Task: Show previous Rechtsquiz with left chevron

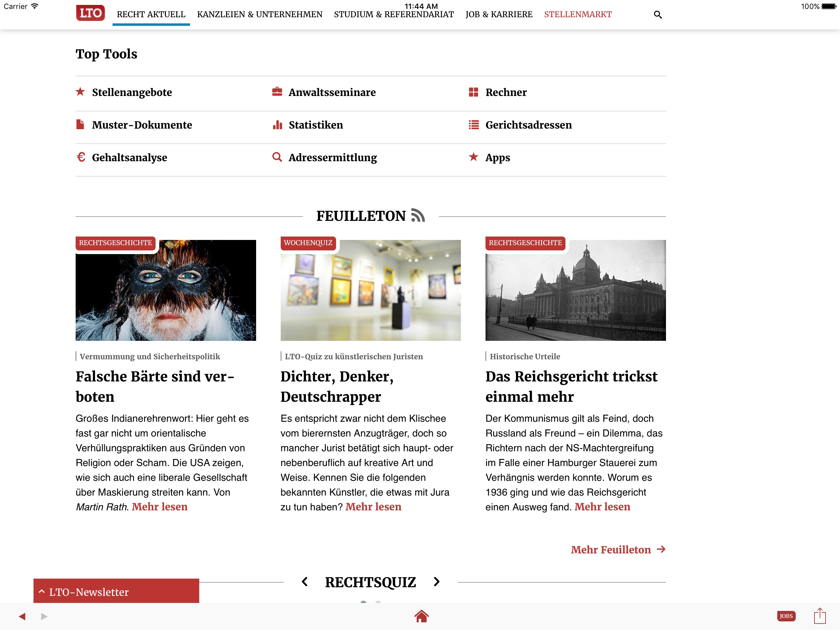Action: (305, 582)
